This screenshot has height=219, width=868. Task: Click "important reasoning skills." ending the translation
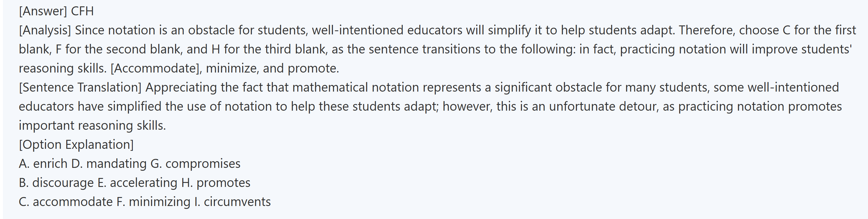(x=92, y=125)
